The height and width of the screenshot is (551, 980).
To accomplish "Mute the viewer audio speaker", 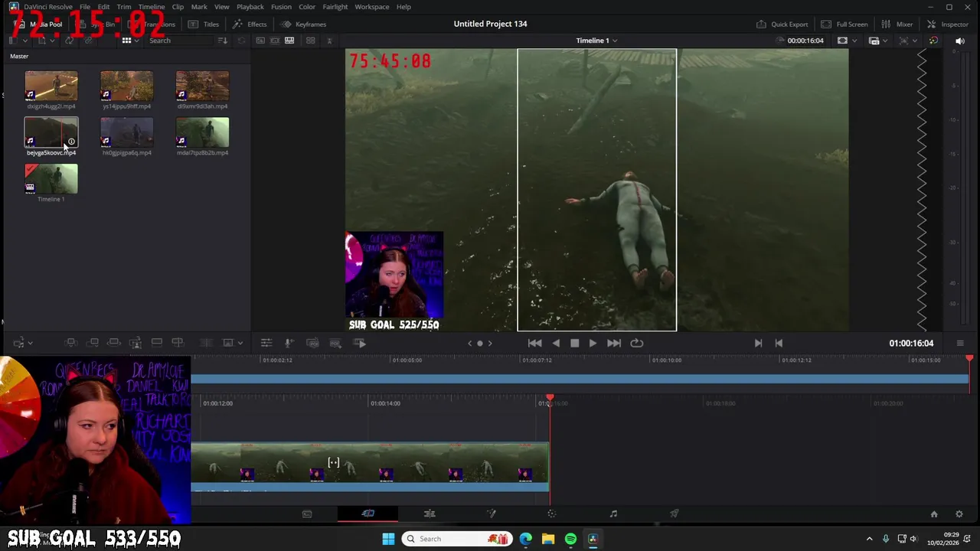I will pyautogui.click(x=959, y=41).
